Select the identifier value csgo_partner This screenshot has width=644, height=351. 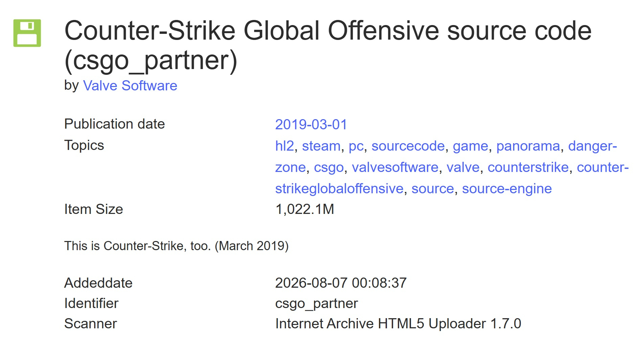click(x=316, y=304)
